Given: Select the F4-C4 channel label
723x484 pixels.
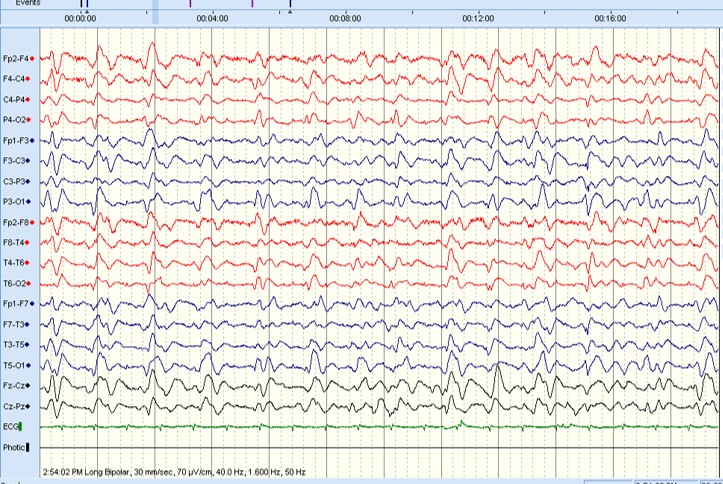Looking at the screenshot, I should 14,79.
